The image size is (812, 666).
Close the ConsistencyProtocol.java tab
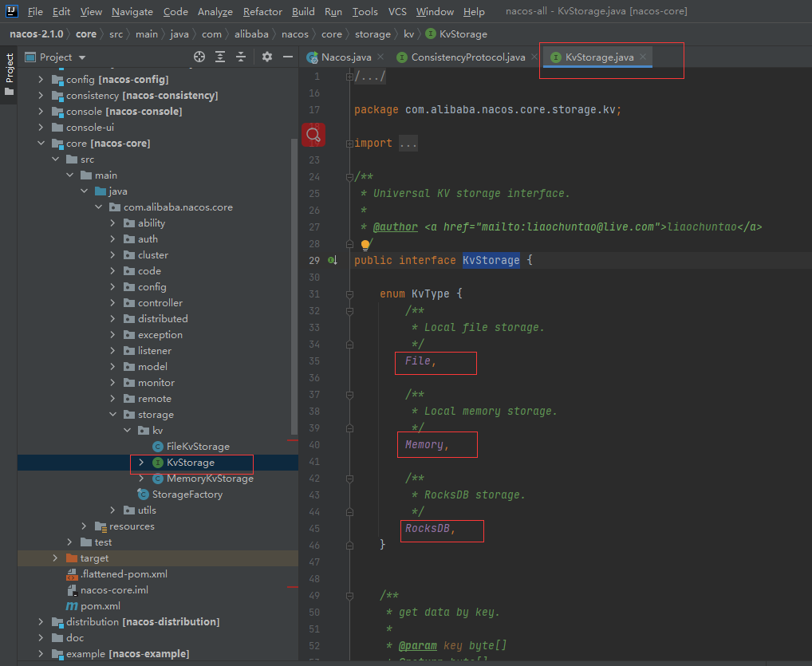[534, 57]
